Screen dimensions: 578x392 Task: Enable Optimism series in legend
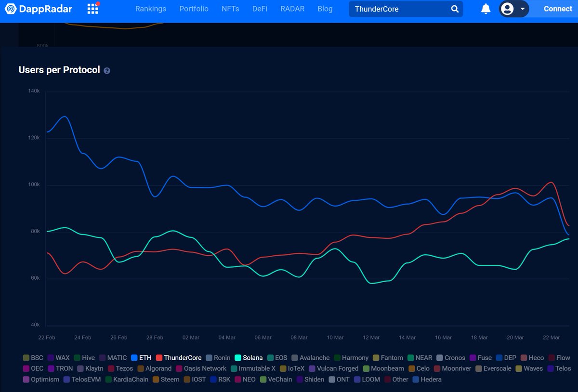(x=41, y=379)
